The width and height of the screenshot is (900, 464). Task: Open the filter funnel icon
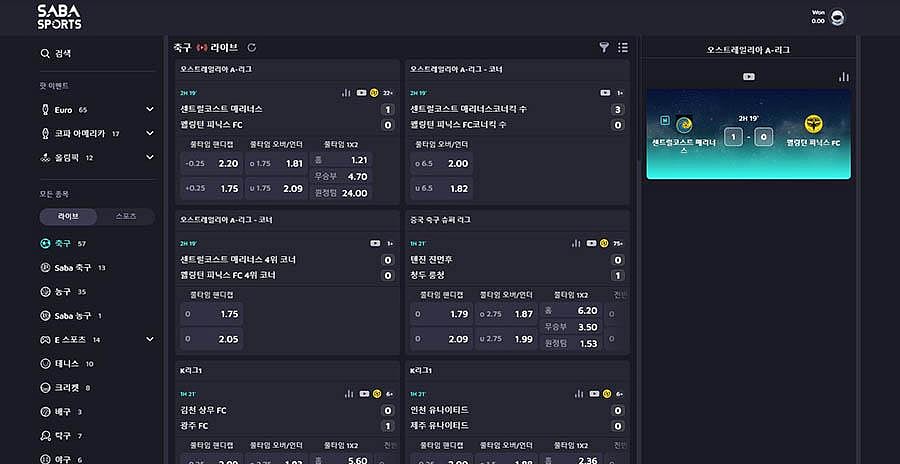click(604, 47)
